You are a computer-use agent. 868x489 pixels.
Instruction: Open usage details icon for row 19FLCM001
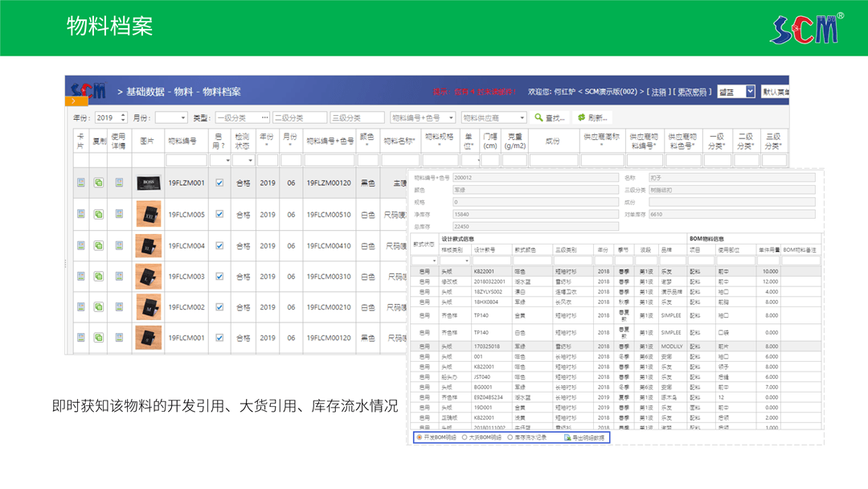click(119, 337)
